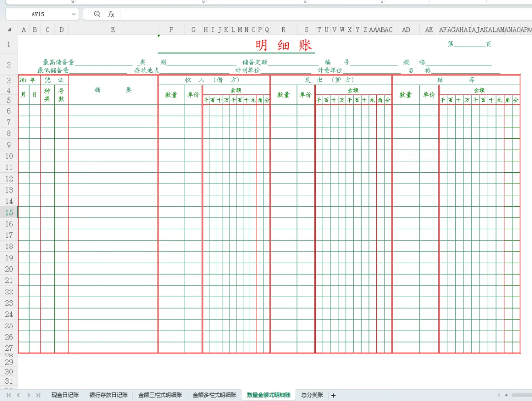Switch to 现金日记账 sheet tab

click(x=65, y=395)
